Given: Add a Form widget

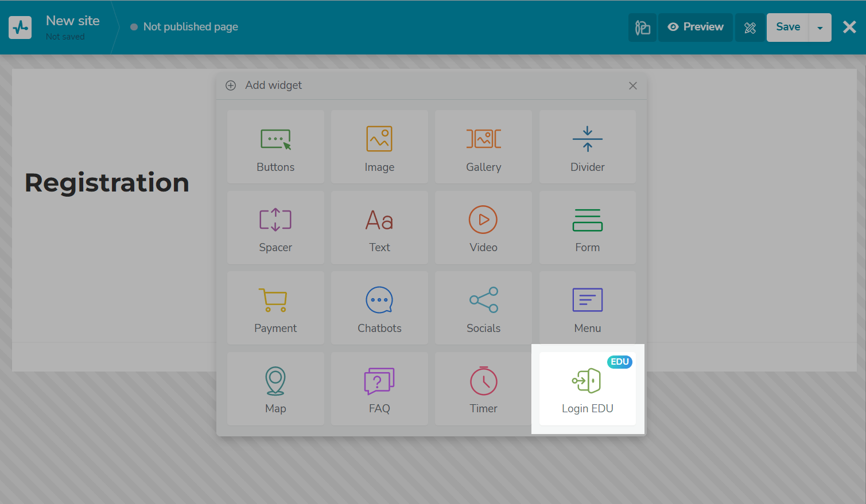Looking at the screenshot, I should click(x=587, y=228).
